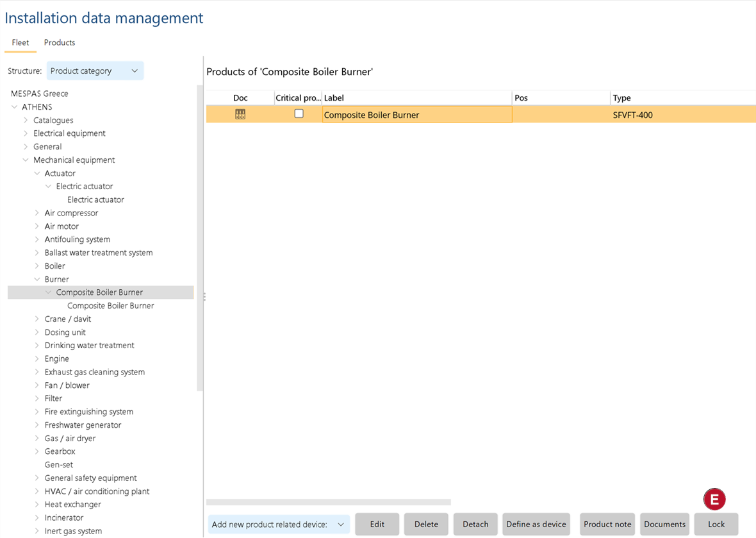Open the Add new product related device dropdown
The image size is (756, 538).
(279, 525)
